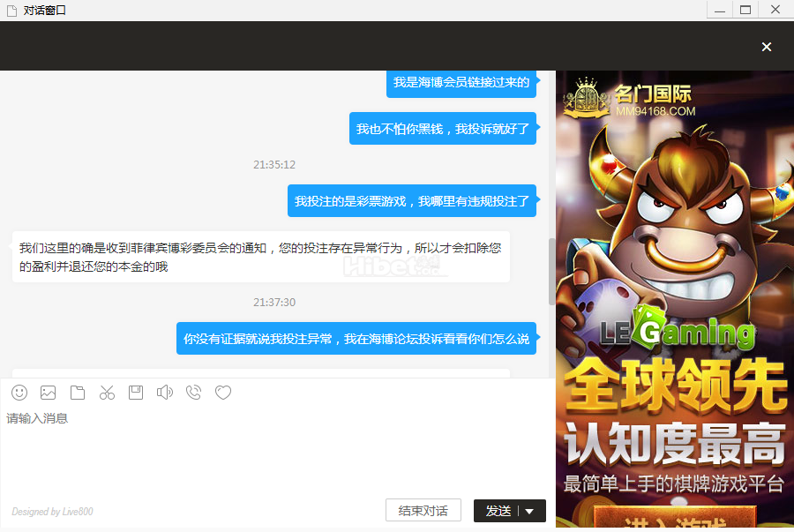Expand the send options dropdown arrow
This screenshot has width=794, height=532.
pyautogui.click(x=529, y=511)
